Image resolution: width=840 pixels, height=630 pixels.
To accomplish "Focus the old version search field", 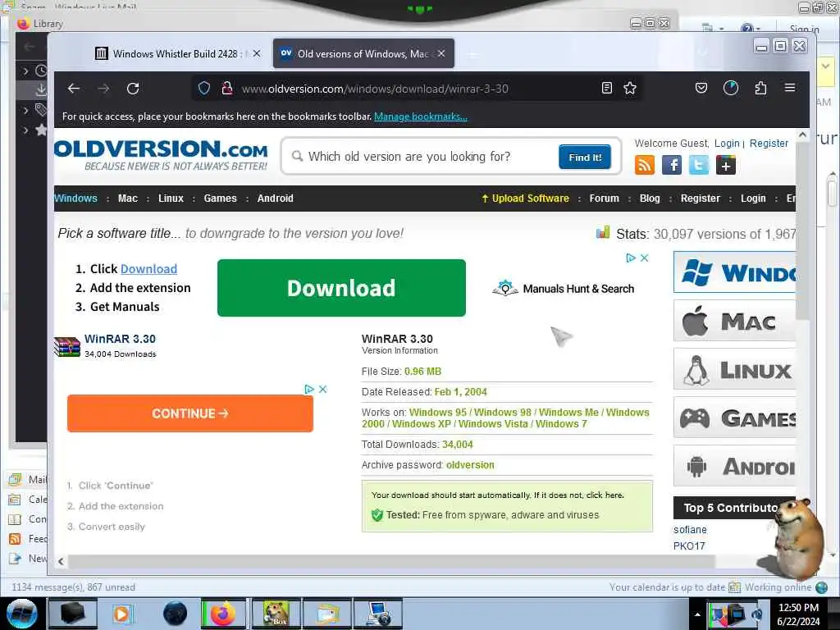I will 423,157.
